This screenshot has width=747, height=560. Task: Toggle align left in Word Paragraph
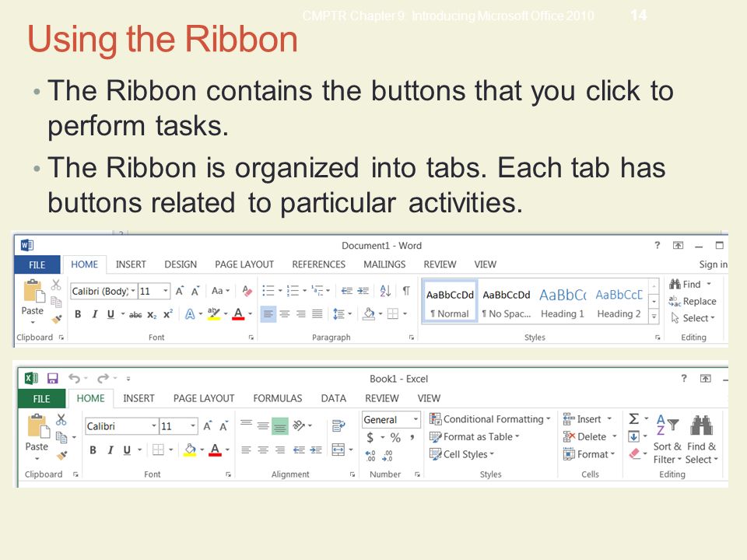268,313
